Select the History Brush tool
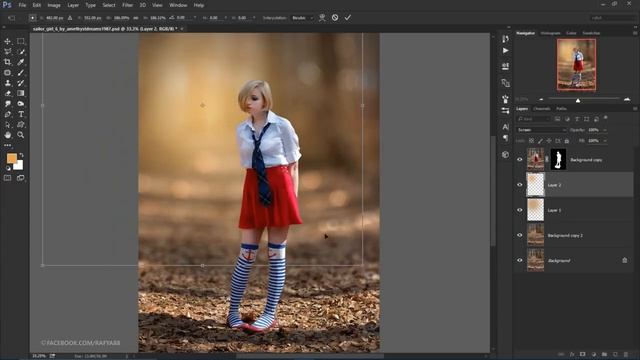The image size is (640, 360). 20,83
